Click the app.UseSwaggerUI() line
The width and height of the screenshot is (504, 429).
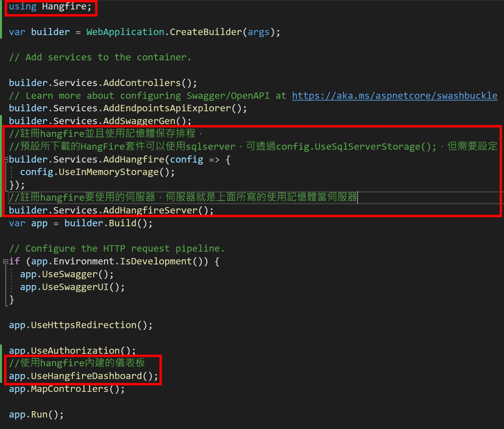coord(72,287)
